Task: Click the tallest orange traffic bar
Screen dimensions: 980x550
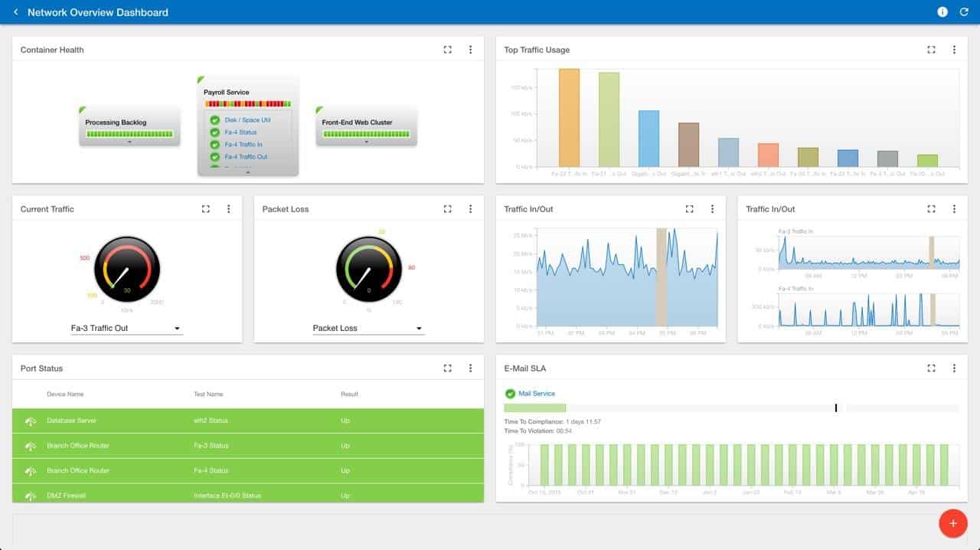Action: 569,117
